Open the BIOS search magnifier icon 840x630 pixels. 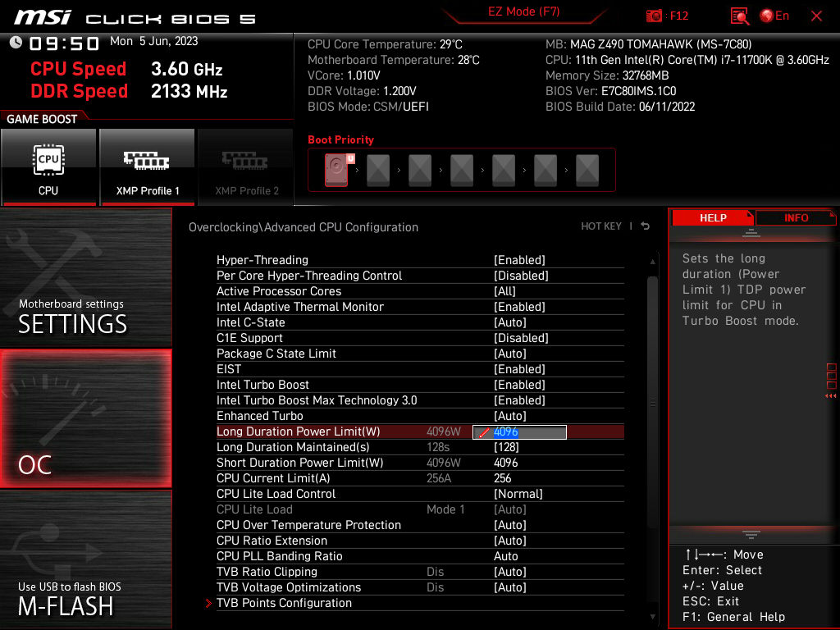[739, 16]
